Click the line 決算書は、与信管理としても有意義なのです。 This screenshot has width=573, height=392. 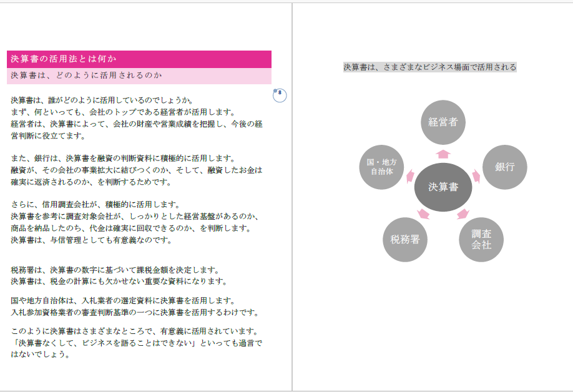pyautogui.click(x=92, y=240)
